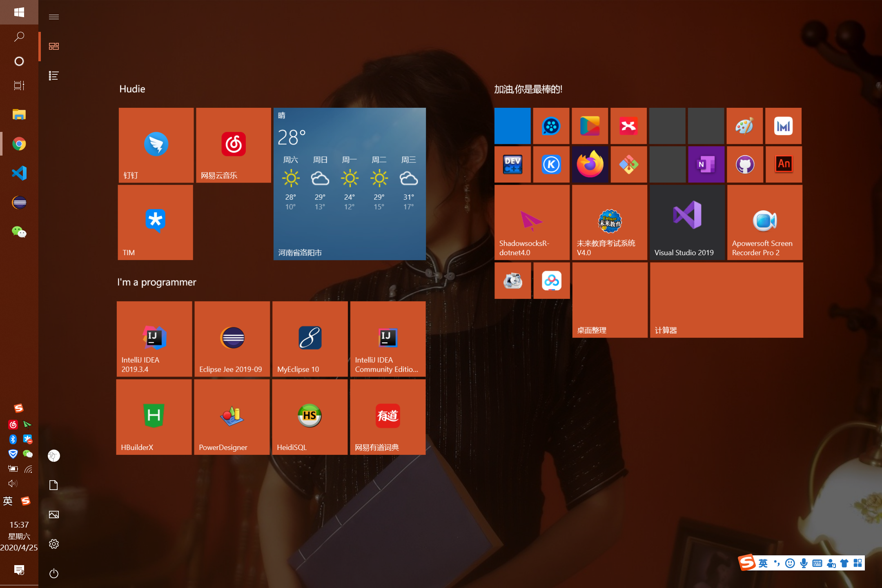
Task: Switch to the all apps list view
Action: (54, 76)
